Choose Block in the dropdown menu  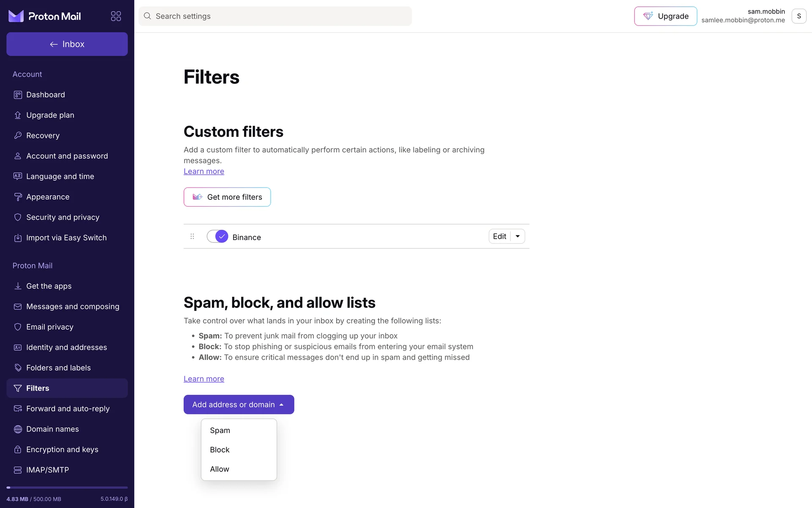pos(220,450)
